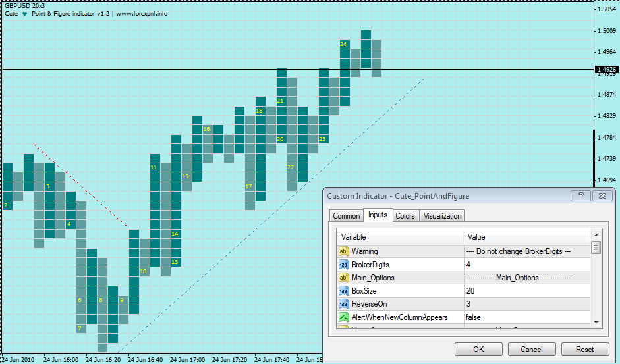
Task: Go to the Visualization tab
Action: tap(442, 216)
